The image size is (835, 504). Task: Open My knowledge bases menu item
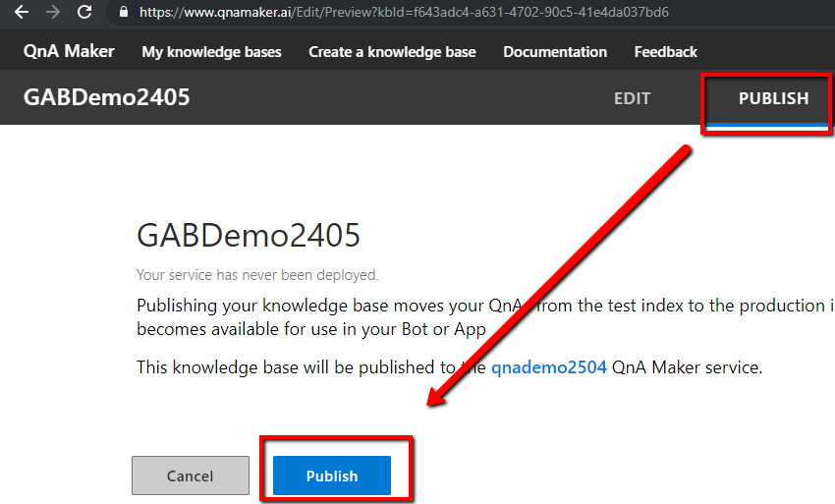pyautogui.click(x=211, y=52)
